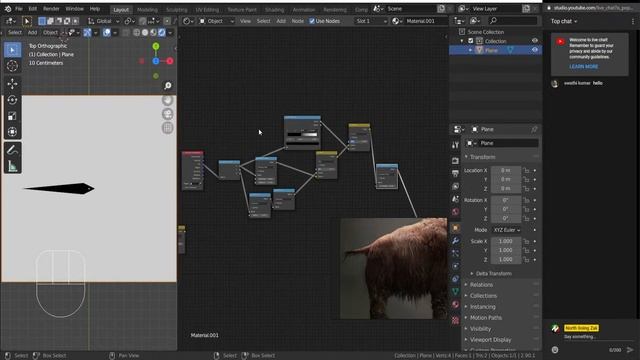Toggle the Use Nodes checkbox
This screenshot has height=360, width=640.
312,21
